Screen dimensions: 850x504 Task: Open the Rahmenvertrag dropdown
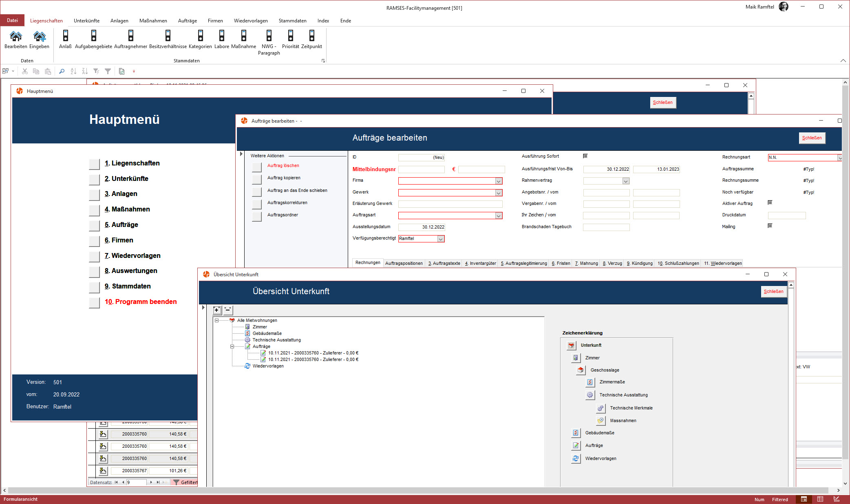[x=626, y=181]
